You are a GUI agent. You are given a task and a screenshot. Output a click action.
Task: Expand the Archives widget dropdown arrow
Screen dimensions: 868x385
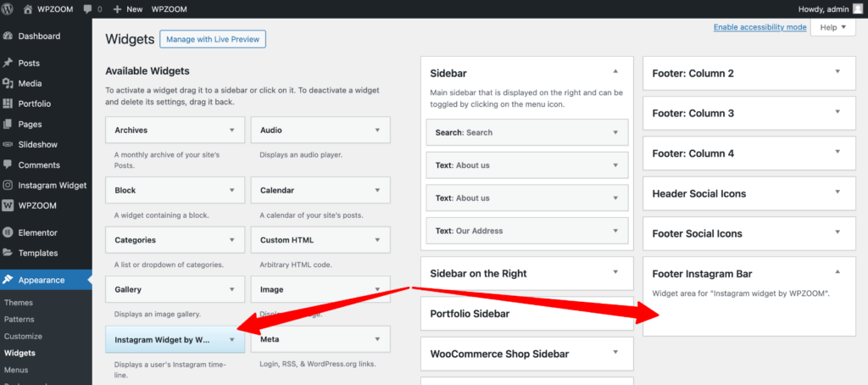(x=231, y=131)
